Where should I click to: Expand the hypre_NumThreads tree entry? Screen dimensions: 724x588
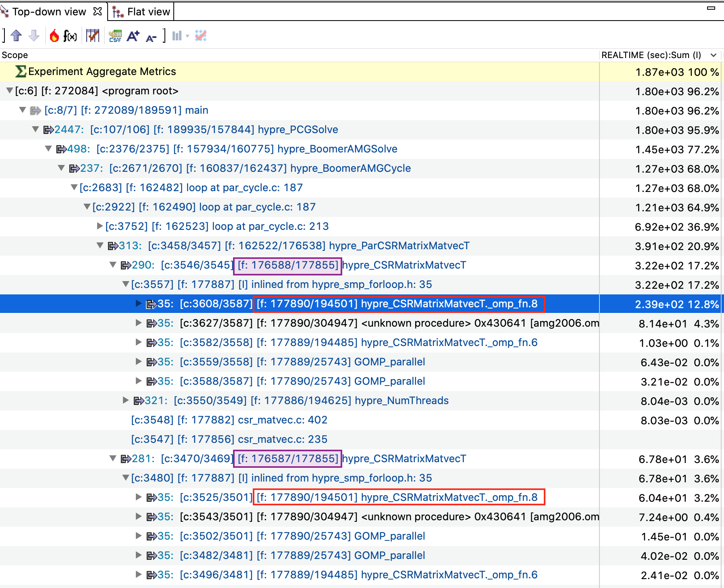click(125, 400)
